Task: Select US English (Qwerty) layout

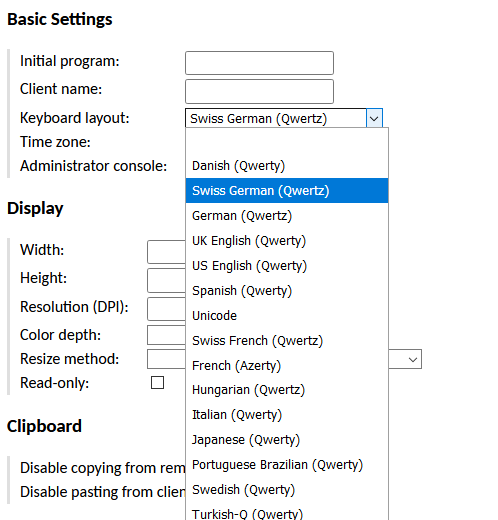Action: [287, 266]
